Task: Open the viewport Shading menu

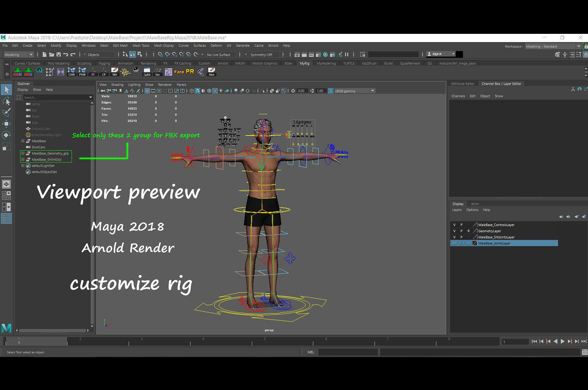Action: click(x=117, y=85)
